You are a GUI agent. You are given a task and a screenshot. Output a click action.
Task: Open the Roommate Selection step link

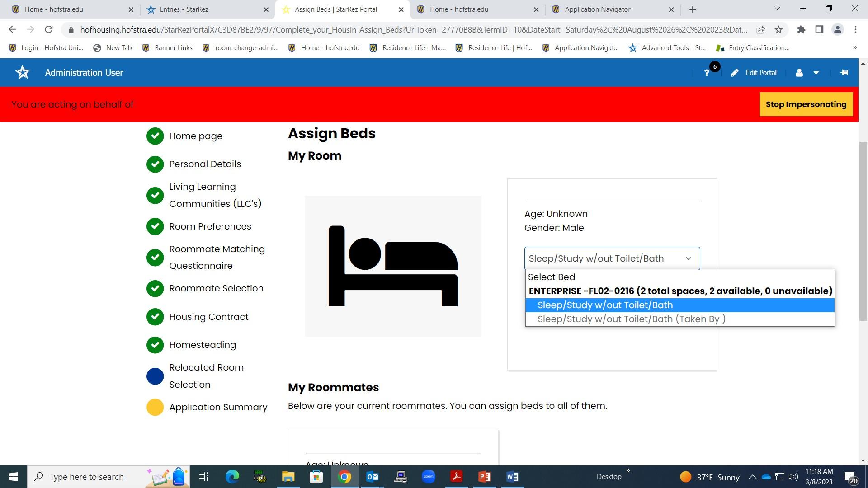point(216,288)
